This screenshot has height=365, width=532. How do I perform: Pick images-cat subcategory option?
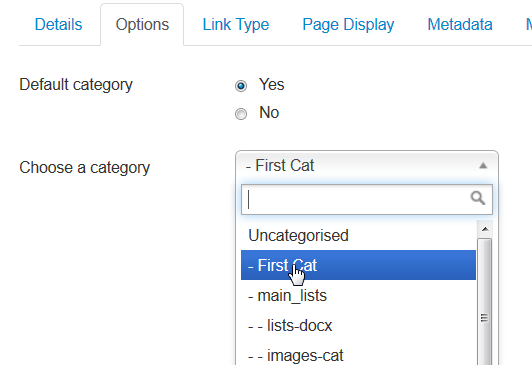click(x=358, y=354)
